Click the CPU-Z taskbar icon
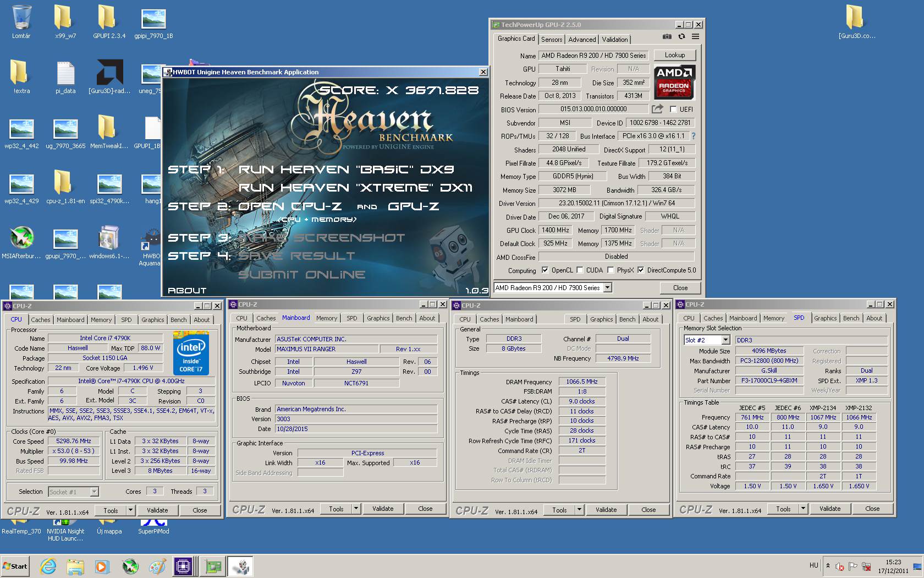Screen dimensions: 924x578 pos(183,566)
